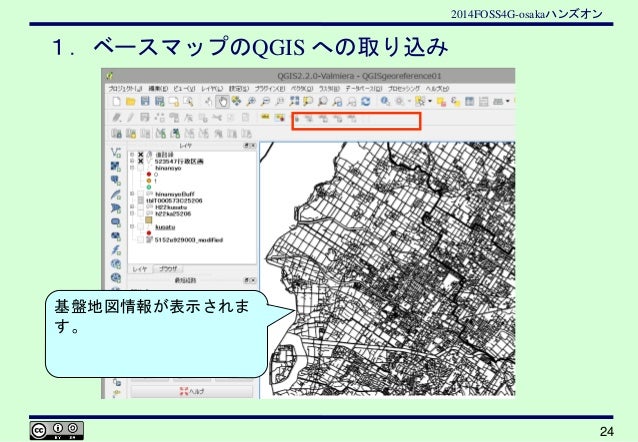Expand the hinanyoBuff layer tree node
This screenshot has height=442, width=638.
pos(132,194)
